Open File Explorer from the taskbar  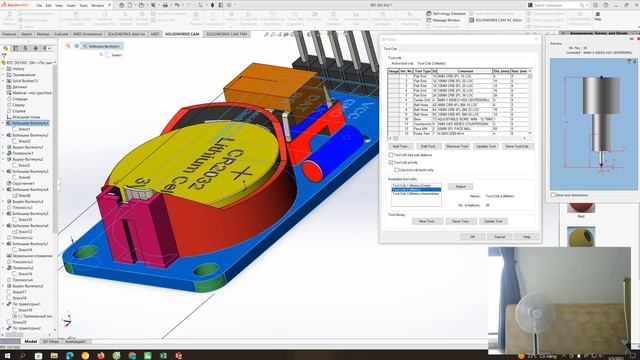pyautogui.click(x=54, y=356)
